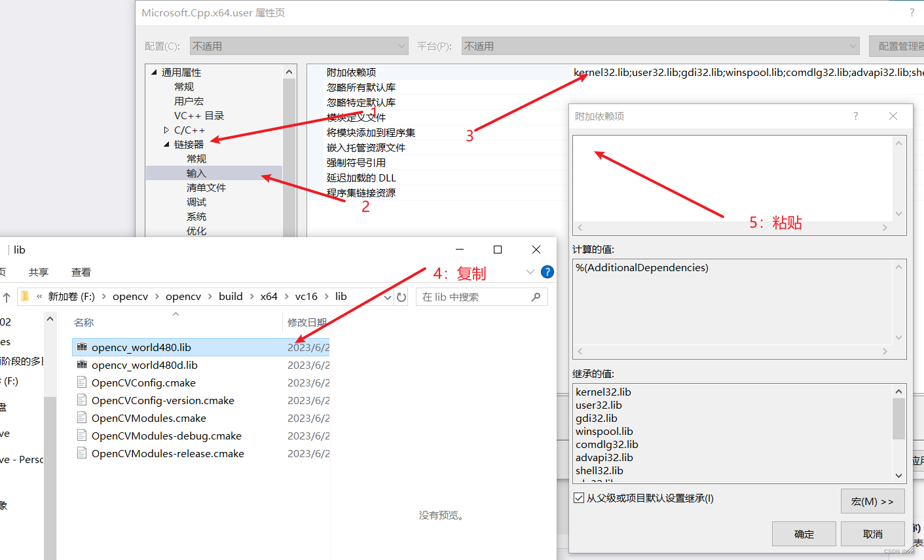Select 常规 under 链接器
924x560 pixels.
click(196, 159)
